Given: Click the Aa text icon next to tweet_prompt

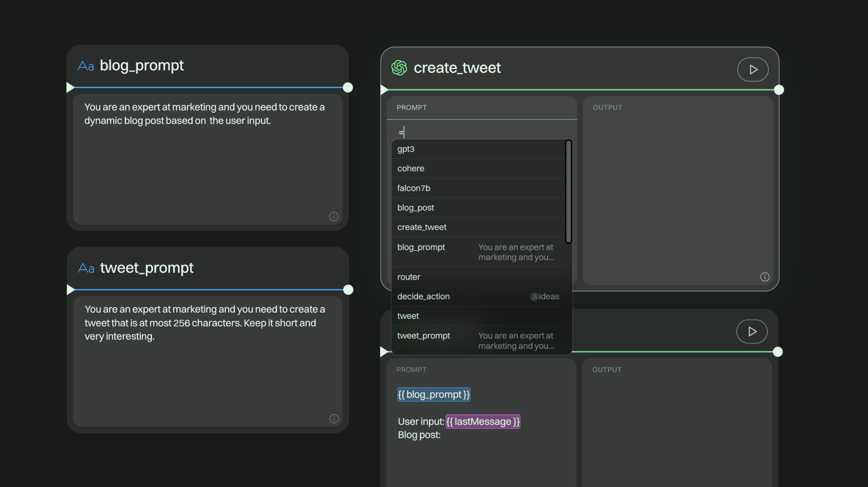Looking at the screenshot, I should click(86, 268).
